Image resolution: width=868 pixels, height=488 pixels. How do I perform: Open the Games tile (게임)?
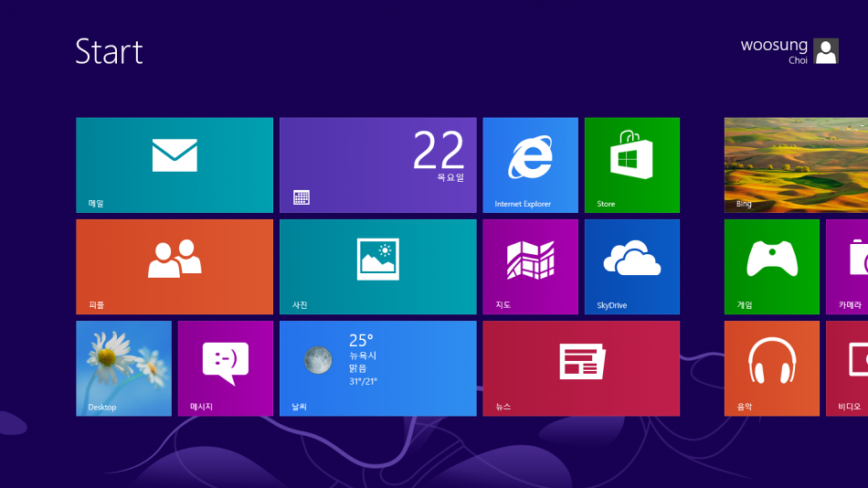tap(772, 267)
